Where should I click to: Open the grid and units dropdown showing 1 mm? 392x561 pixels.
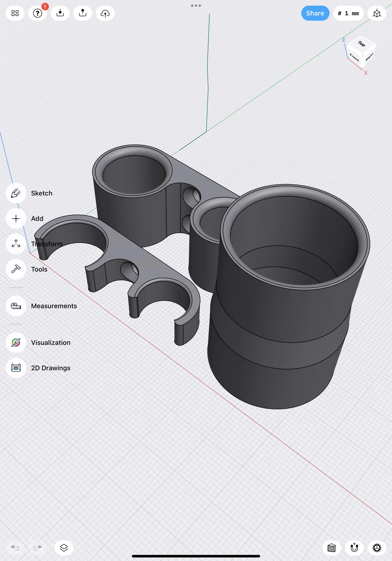(348, 13)
